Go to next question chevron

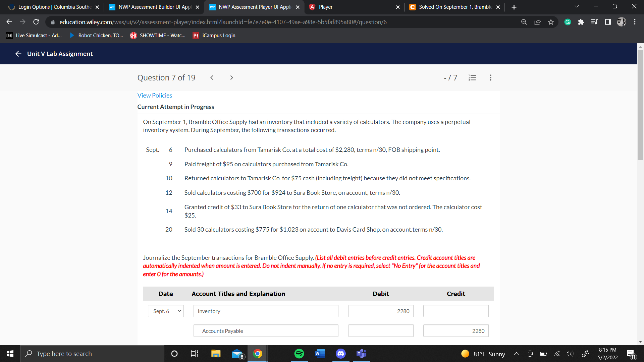[231, 78]
